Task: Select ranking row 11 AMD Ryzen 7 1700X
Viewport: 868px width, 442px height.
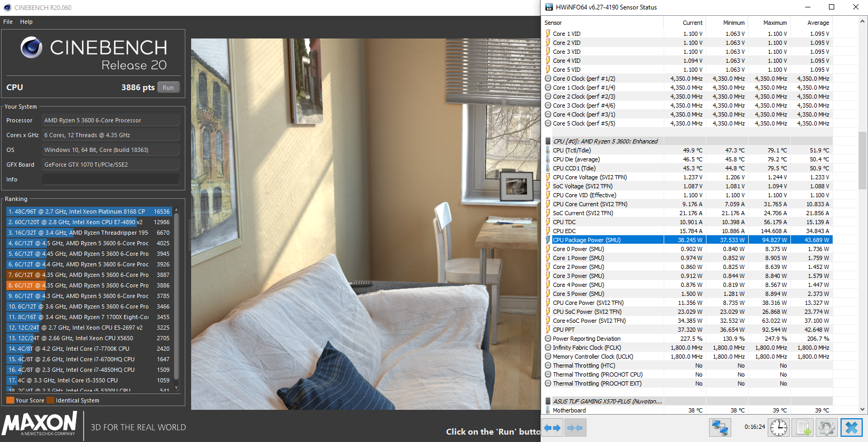Action: (x=89, y=317)
